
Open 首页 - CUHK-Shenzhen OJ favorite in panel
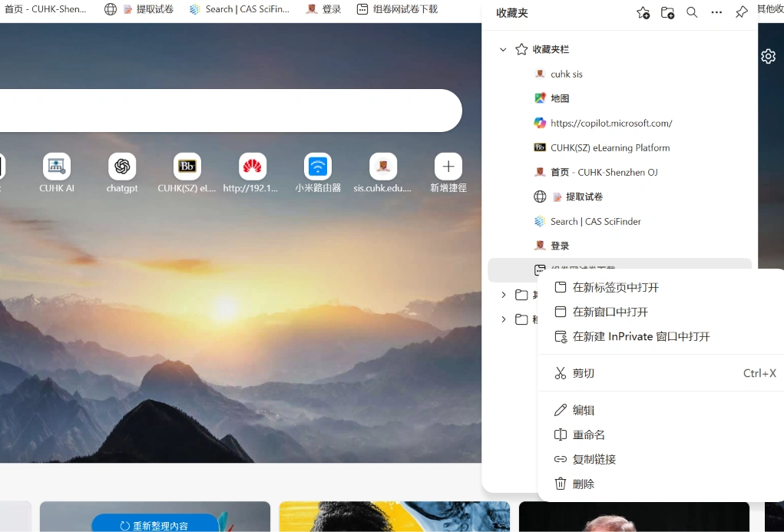[x=620, y=172]
